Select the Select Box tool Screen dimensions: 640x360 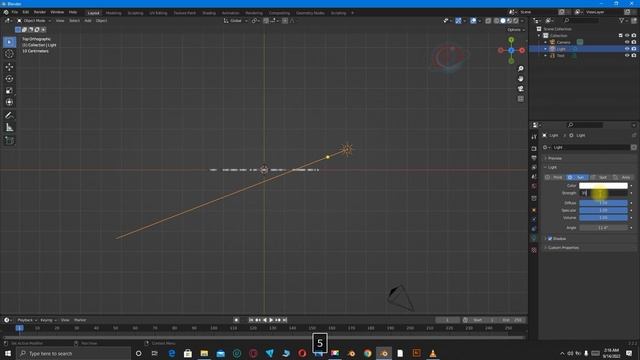point(9,42)
